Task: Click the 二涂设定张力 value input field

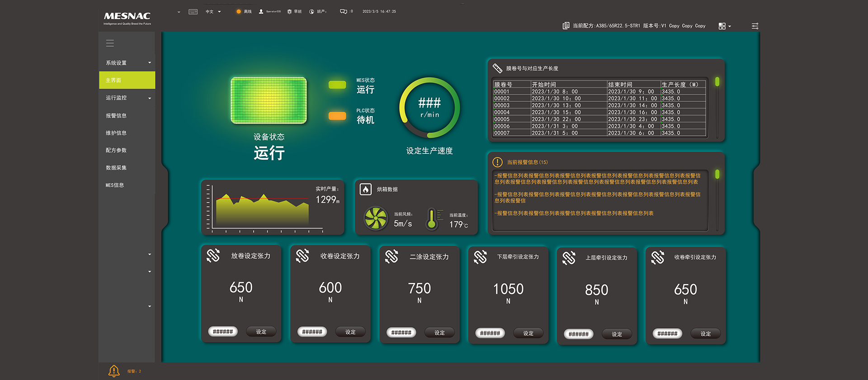Action: (x=401, y=332)
